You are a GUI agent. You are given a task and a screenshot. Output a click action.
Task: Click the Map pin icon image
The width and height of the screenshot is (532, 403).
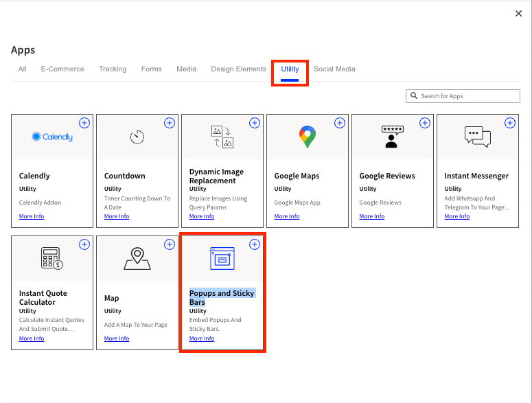pyautogui.click(x=137, y=259)
